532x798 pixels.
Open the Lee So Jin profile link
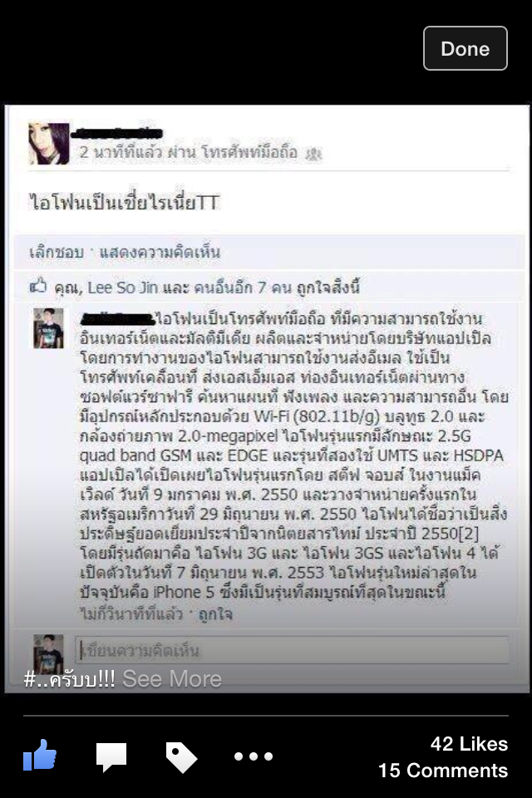pyautogui.click(x=123, y=288)
